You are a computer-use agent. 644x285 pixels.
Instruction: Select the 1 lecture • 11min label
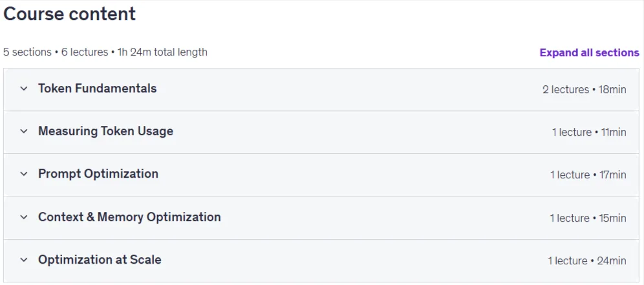coord(589,132)
